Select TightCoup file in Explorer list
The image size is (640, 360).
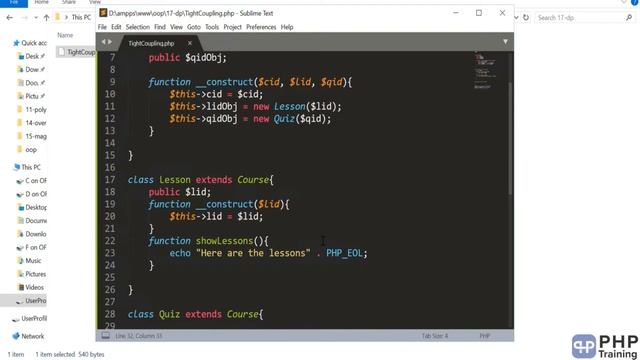[77, 52]
